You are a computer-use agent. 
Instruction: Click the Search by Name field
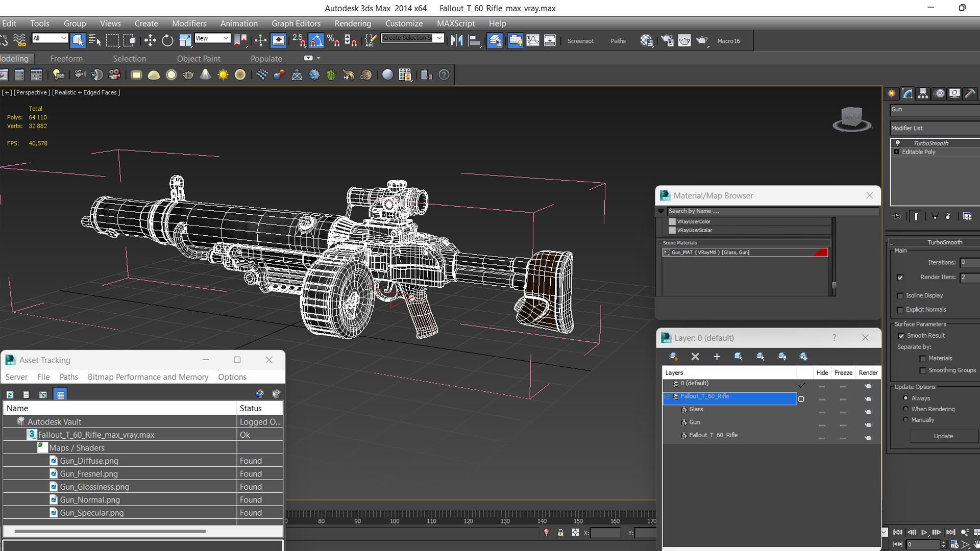coord(773,211)
